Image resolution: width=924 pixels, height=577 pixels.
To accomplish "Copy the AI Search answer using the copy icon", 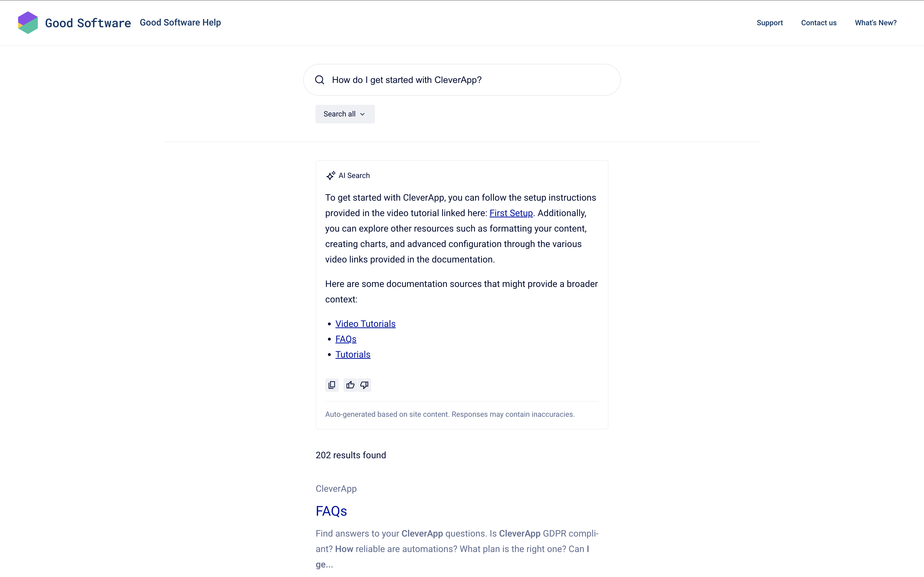I will click(332, 385).
